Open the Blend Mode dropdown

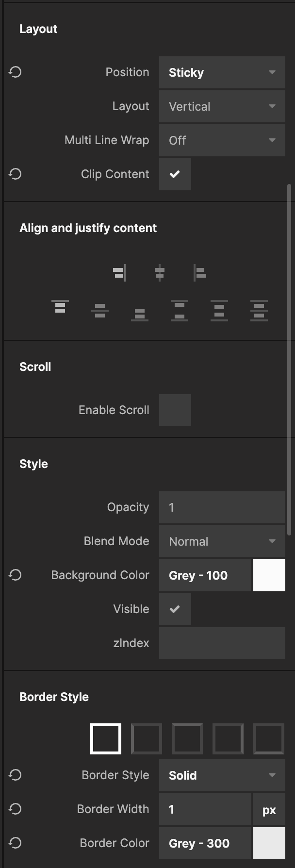(222, 541)
